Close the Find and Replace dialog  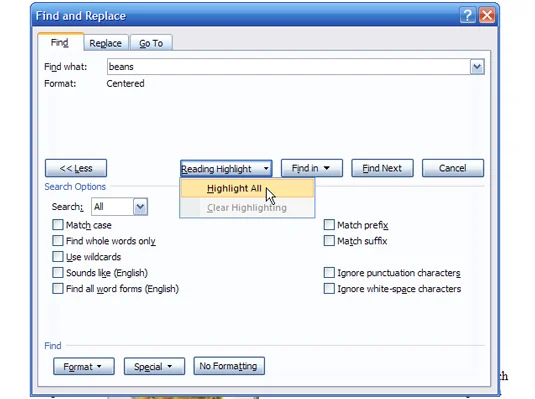[x=487, y=15]
